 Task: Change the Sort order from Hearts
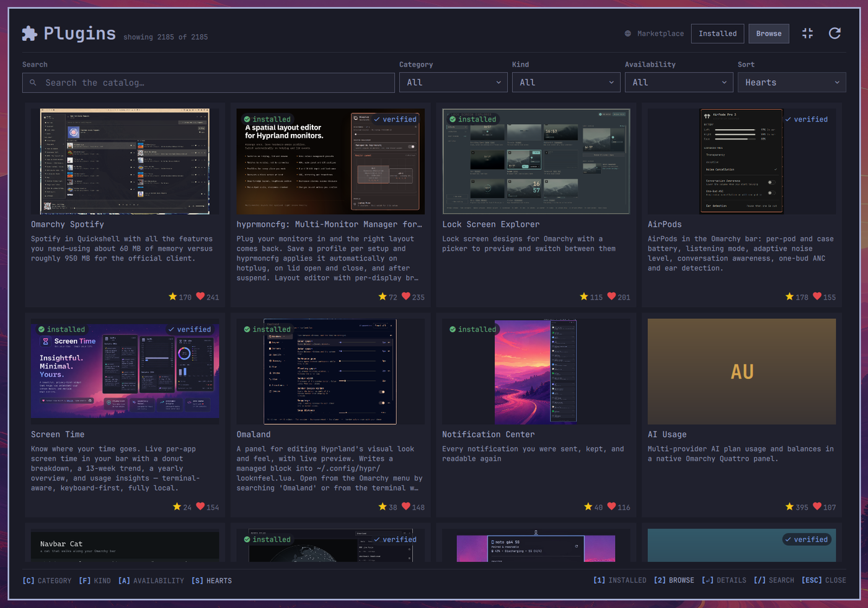tap(792, 83)
